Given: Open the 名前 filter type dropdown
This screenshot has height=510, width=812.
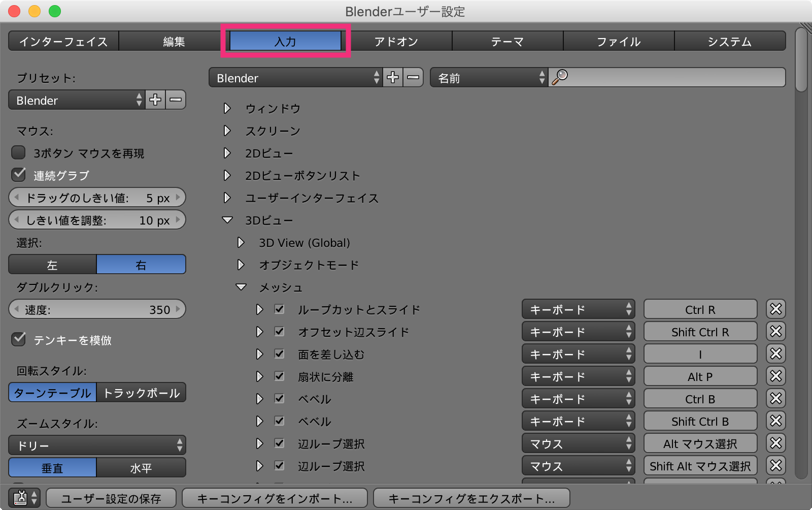Looking at the screenshot, I should 489,78.
